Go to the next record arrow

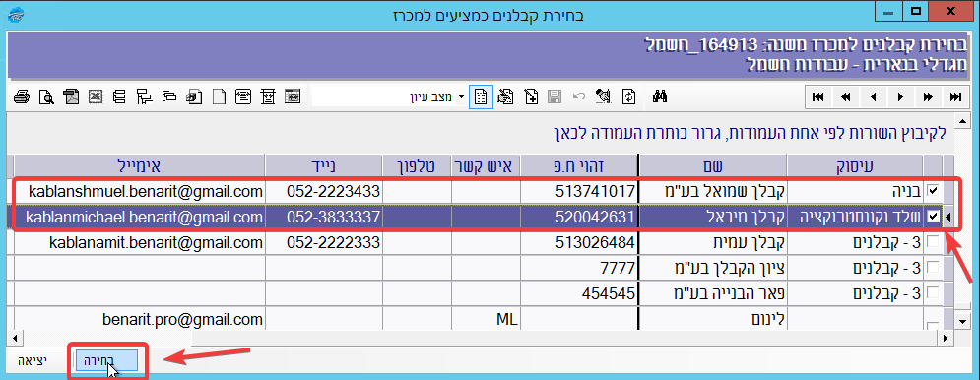(900, 96)
